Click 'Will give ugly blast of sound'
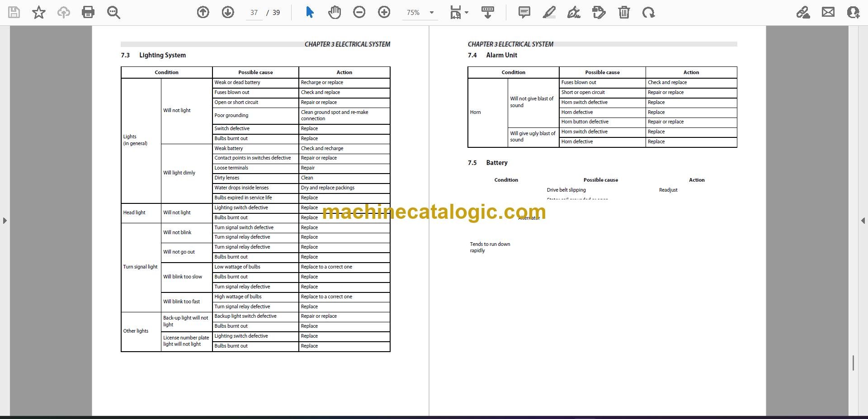 coord(533,137)
